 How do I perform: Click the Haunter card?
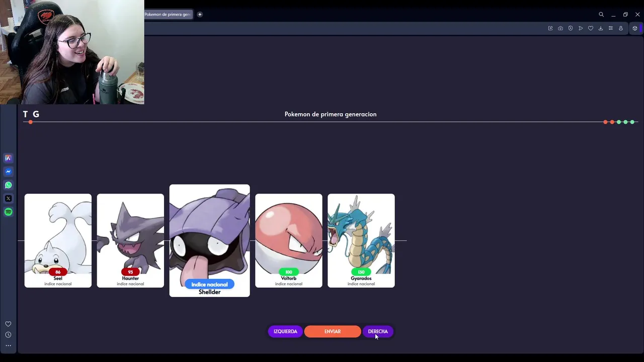pos(130,240)
